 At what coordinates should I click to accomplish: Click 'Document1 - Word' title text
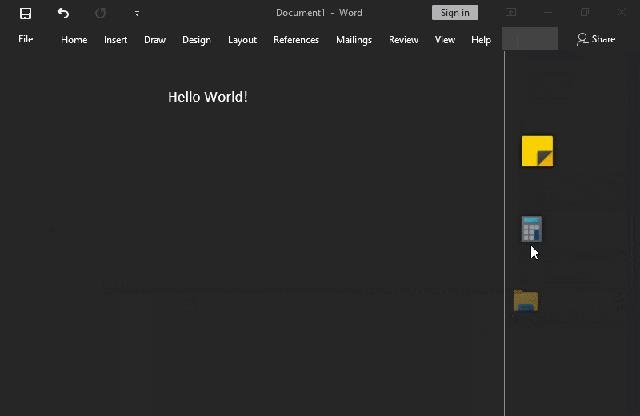(319, 13)
